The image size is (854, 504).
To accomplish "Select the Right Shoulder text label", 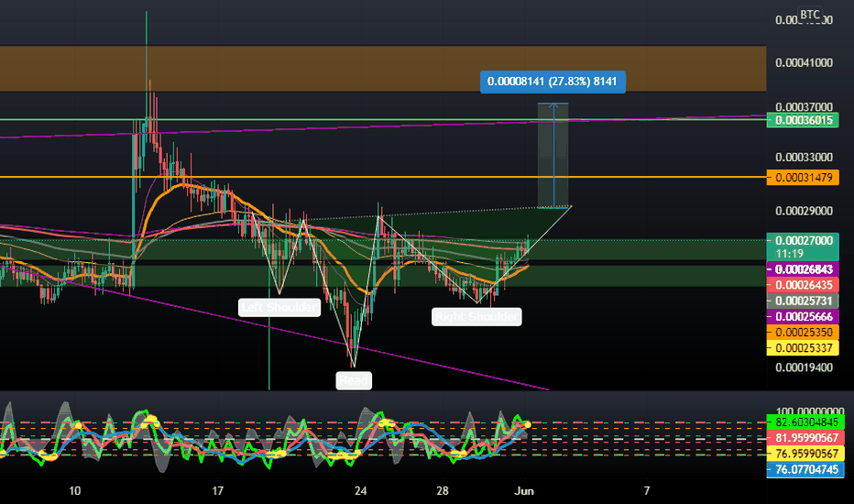I will tap(476, 316).
